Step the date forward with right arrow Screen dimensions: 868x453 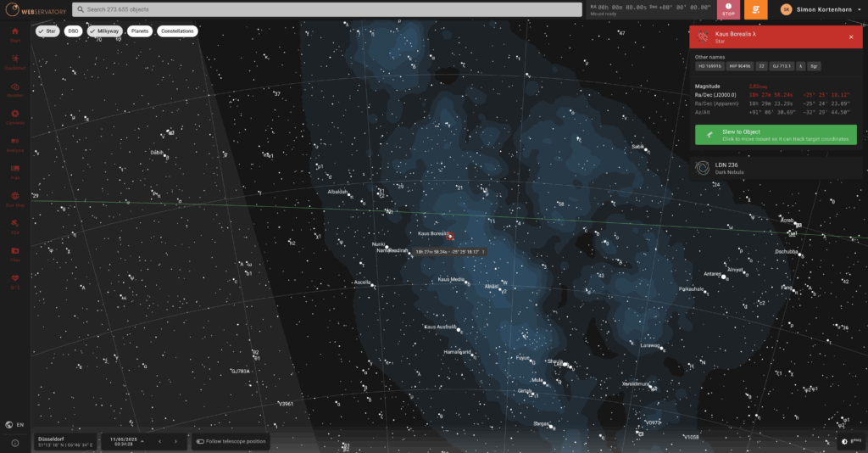pyautogui.click(x=175, y=441)
